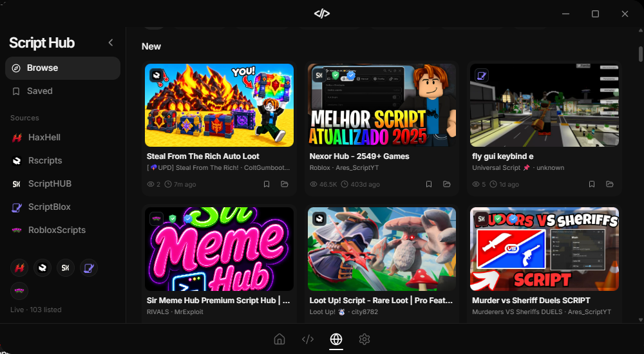Click the scrollbar up arrow
Image resolution: width=644 pixels, height=354 pixels.
(640, 30)
